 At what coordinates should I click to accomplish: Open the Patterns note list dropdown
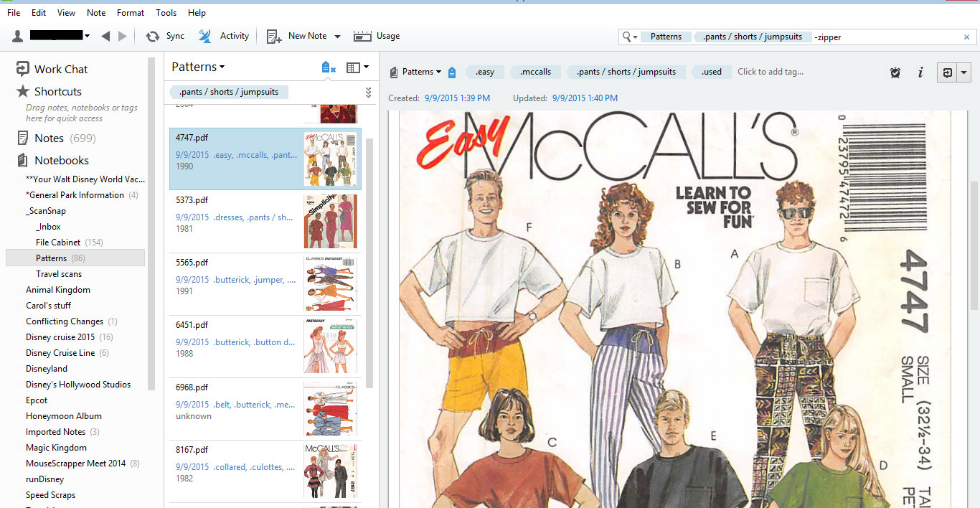pyautogui.click(x=198, y=67)
